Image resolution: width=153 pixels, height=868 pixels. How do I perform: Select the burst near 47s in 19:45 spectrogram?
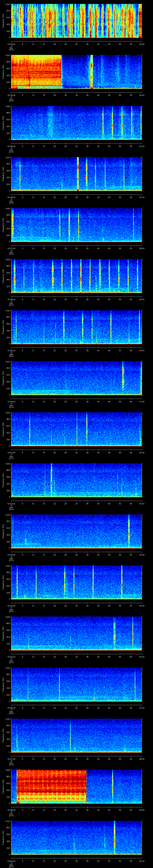pos(114,633)
